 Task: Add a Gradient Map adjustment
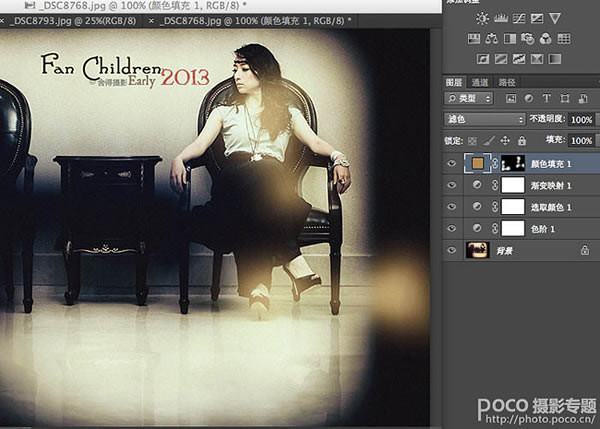tap(555, 59)
